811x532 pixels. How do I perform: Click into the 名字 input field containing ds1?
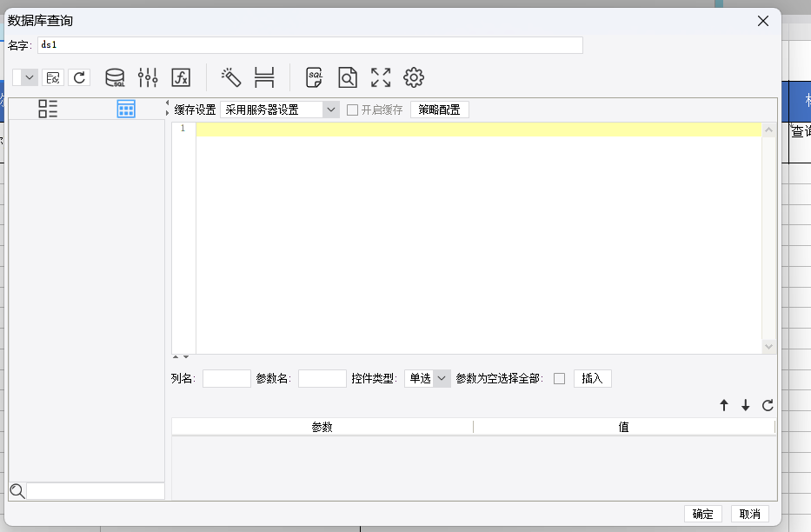point(309,45)
